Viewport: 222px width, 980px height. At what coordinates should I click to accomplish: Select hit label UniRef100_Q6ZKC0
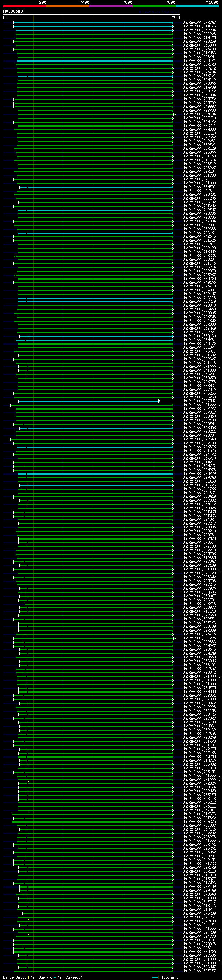coord(199,118)
